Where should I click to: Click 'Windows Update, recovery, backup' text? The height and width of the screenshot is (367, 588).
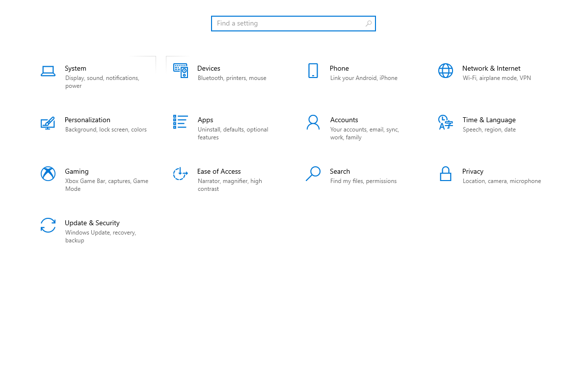(101, 236)
